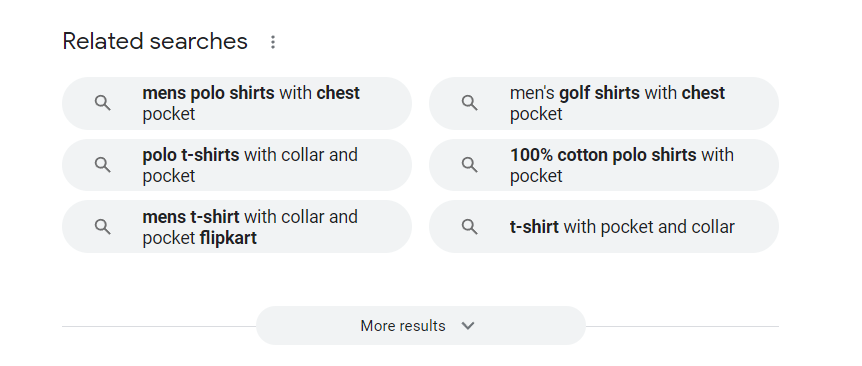
Task: Click the More results label text
Action: pyautogui.click(x=403, y=326)
